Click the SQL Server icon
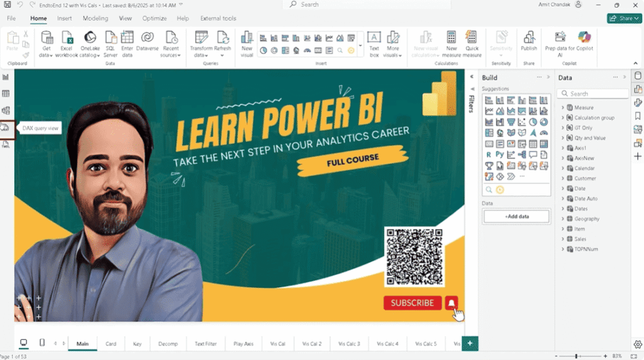 (x=110, y=44)
